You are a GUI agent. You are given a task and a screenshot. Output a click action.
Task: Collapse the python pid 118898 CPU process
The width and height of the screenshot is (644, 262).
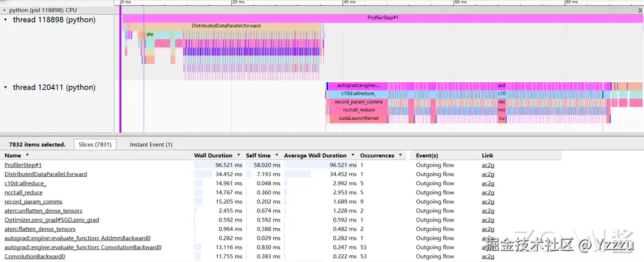(x=5, y=10)
